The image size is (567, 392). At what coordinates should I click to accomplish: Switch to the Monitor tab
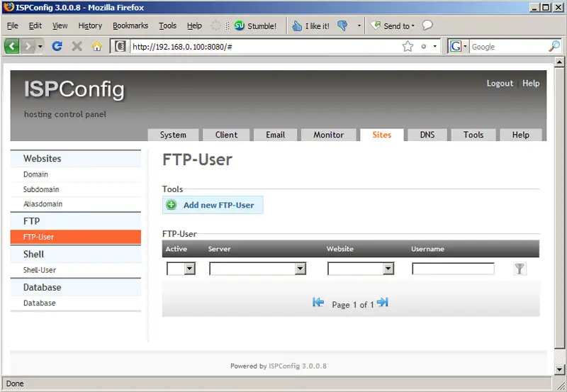(x=328, y=135)
